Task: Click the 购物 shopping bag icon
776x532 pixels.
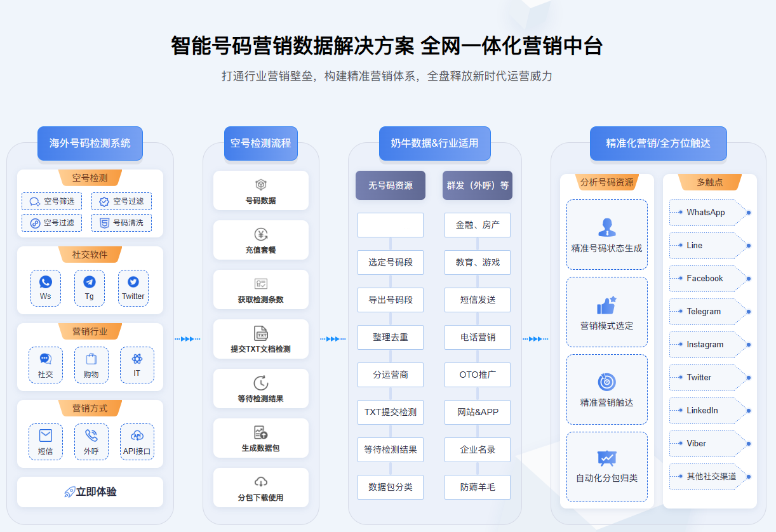Action: pos(91,359)
